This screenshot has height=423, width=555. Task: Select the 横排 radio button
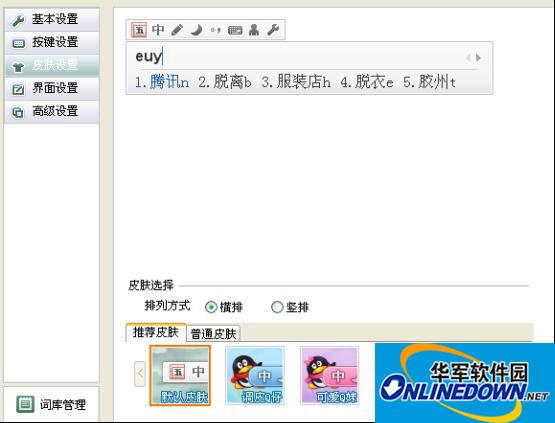211,307
